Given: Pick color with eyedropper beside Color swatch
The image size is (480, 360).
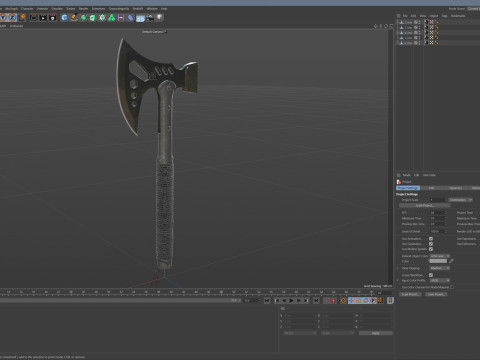Looking at the screenshot, I should (451, 261).
